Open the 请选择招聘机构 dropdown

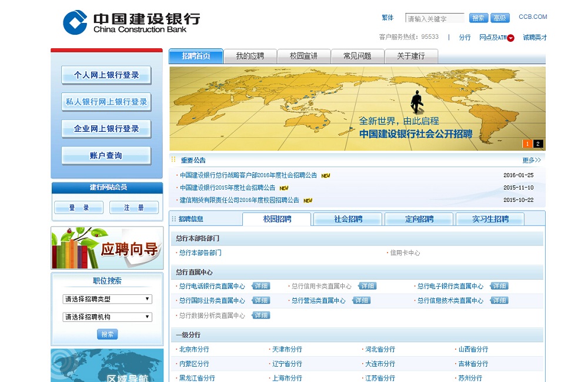(107, 317)
